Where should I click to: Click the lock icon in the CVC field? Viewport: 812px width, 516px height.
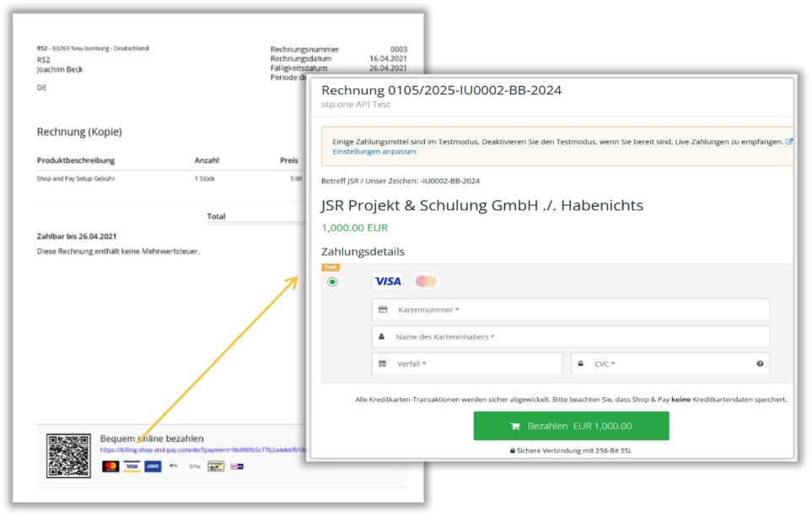coord(580,363)
